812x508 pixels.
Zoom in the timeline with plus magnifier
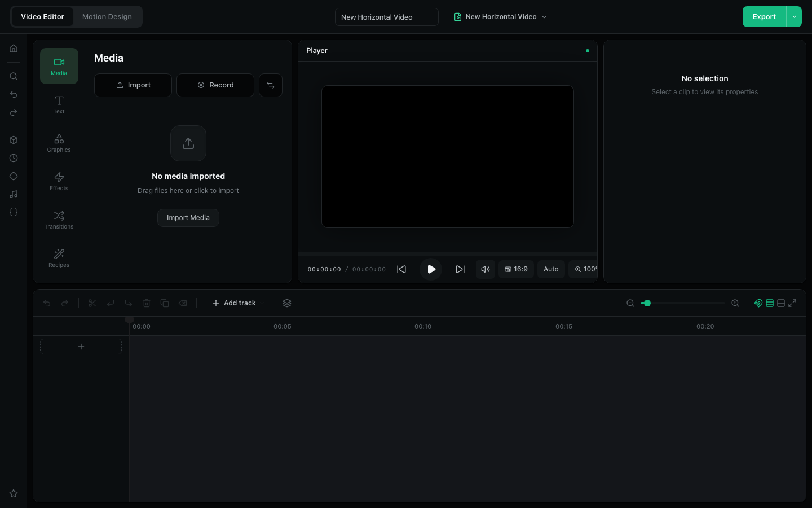[735, 303]
